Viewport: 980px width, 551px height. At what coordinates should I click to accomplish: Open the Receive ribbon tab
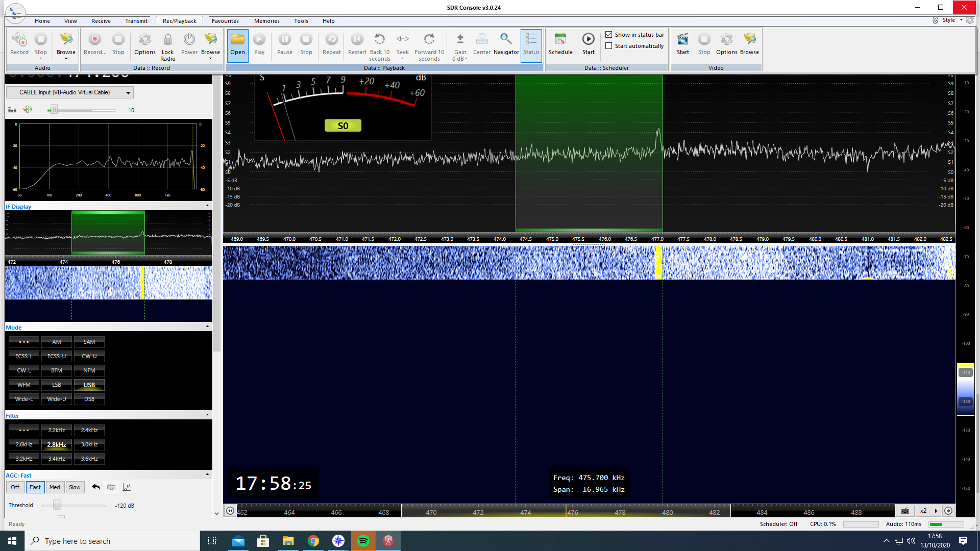point(101,21)
